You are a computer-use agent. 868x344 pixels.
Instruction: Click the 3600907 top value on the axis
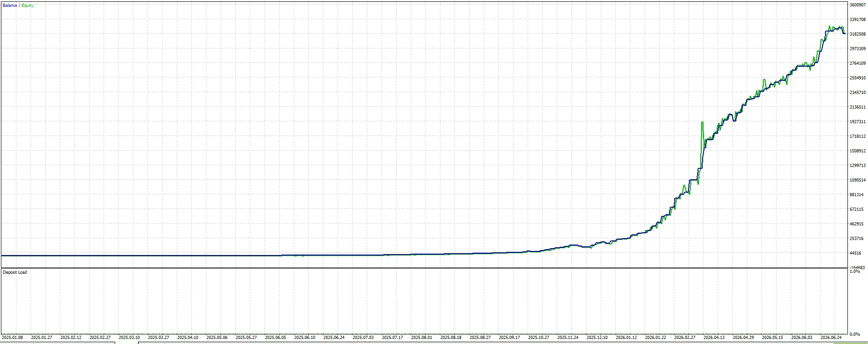857,5
